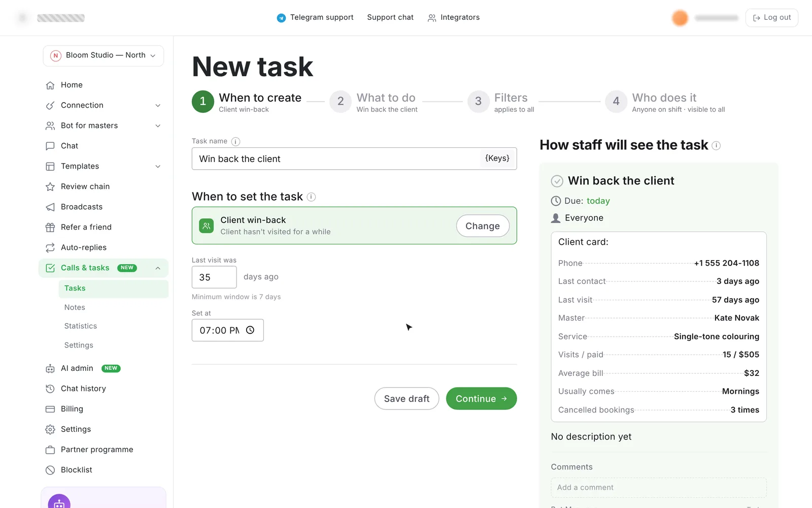
Task: Click the Log out button
Action: pos(771,18)
